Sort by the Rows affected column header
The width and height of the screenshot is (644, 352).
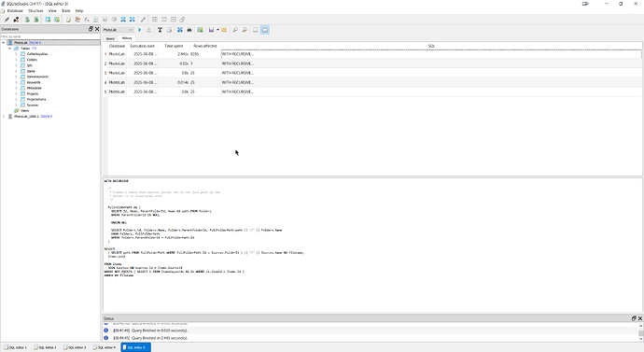click(205, 46)
